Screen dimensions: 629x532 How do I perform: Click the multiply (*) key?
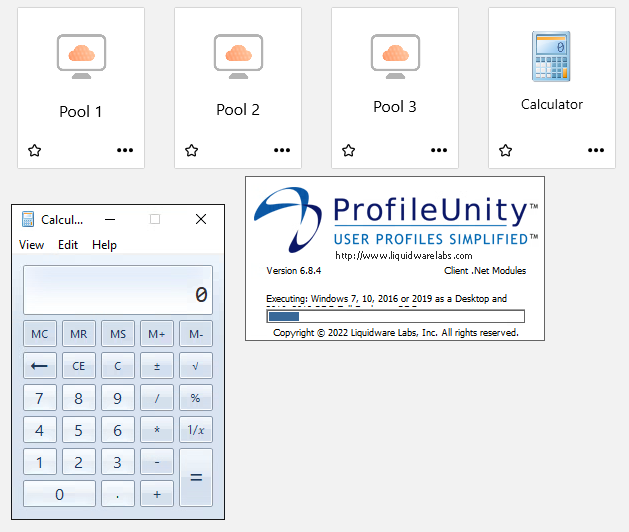point(157,430)
